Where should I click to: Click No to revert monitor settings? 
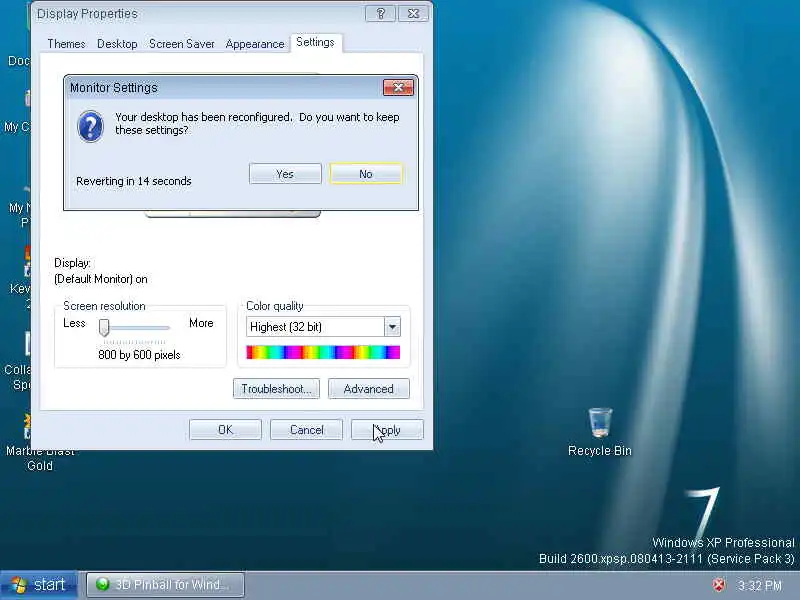coord(366,174)
